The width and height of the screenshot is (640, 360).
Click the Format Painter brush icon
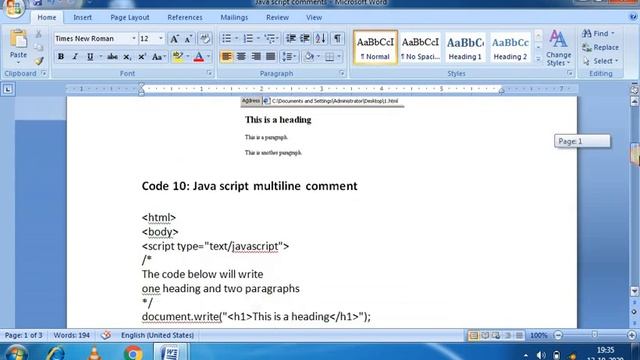[x=39, y=61]
